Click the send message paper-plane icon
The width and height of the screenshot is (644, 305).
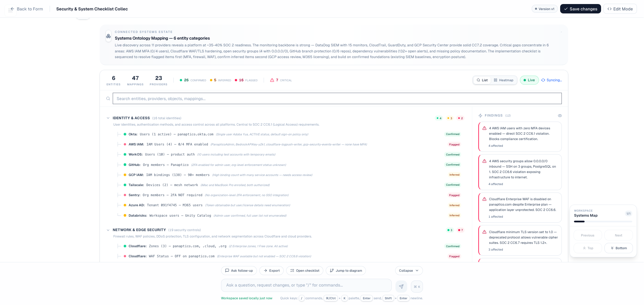pos(401,286)
